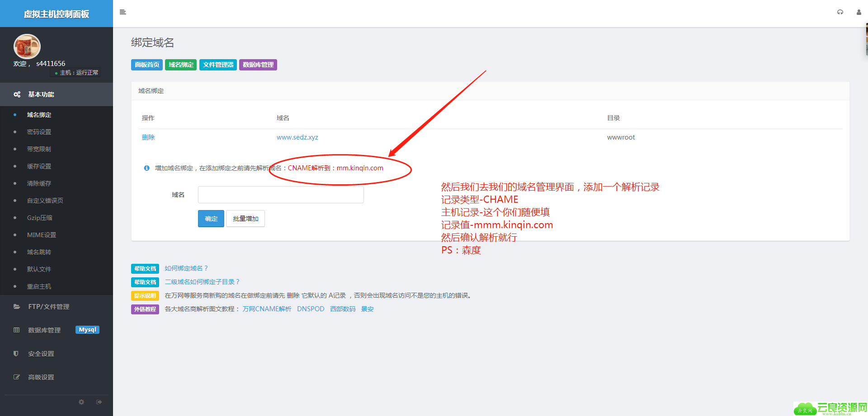Click the 帮助文档 badge beside 如何绑定域名
This screenshot has height=416, width=868.
point(145,269)
